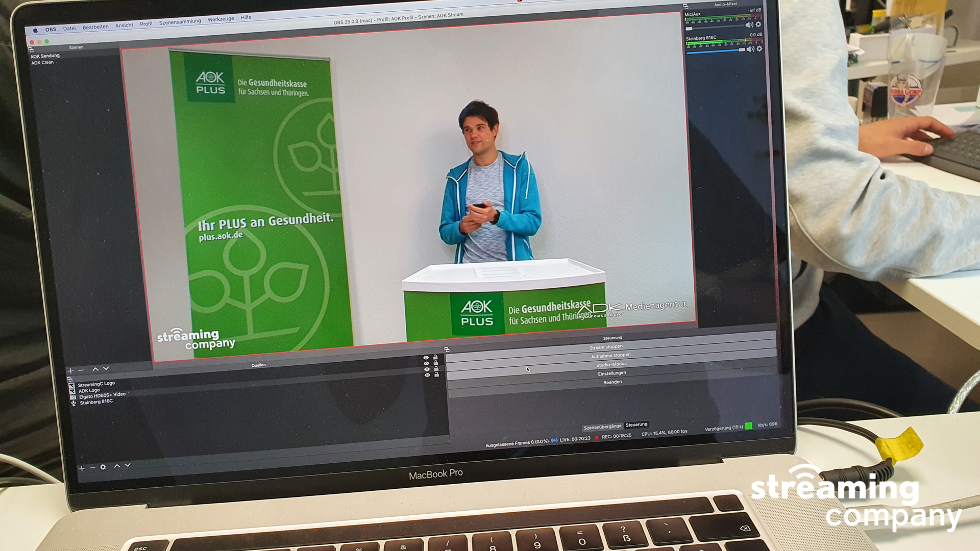Move the source down with the Quellen down arrow
980x551 pixels.
(128, 465)
